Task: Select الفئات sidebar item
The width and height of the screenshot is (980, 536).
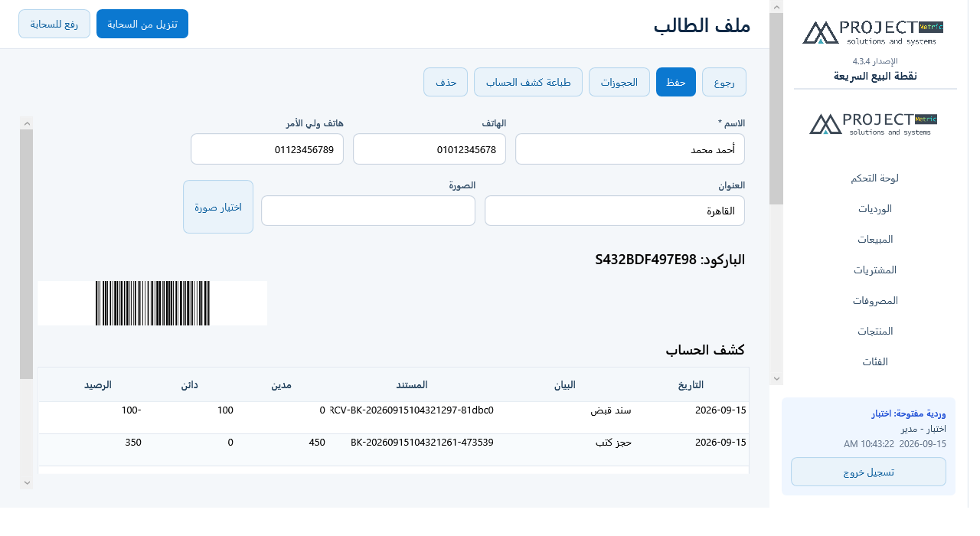Action: click(874, 361)
